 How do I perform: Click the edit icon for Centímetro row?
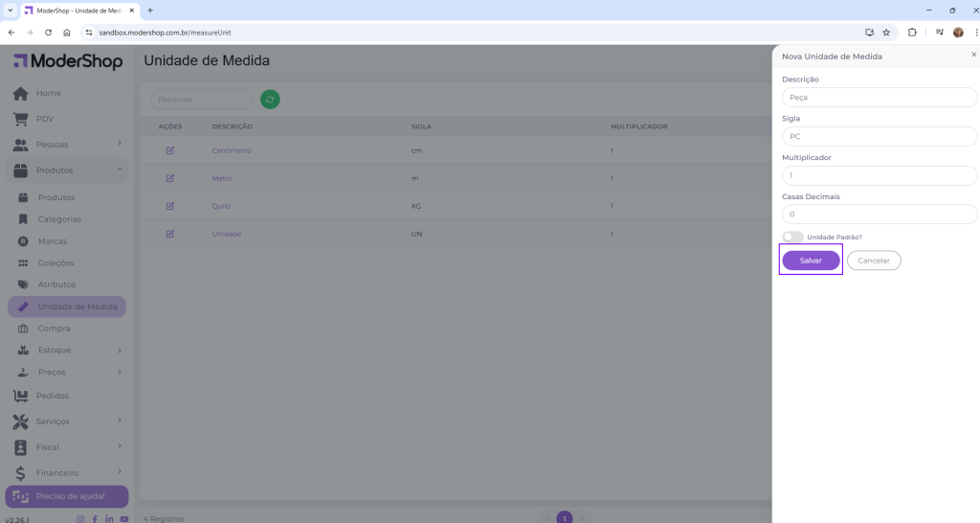(170, 150)
